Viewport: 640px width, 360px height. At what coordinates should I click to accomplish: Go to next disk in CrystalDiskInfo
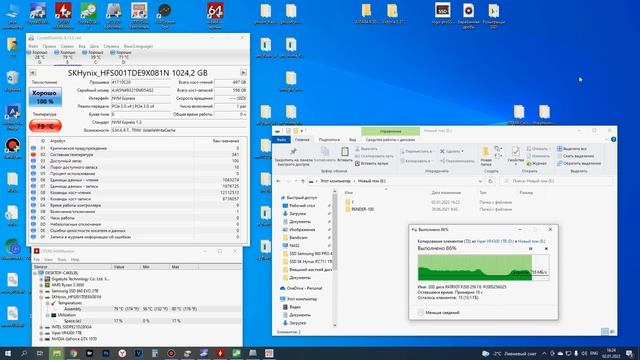click(243, 73)
